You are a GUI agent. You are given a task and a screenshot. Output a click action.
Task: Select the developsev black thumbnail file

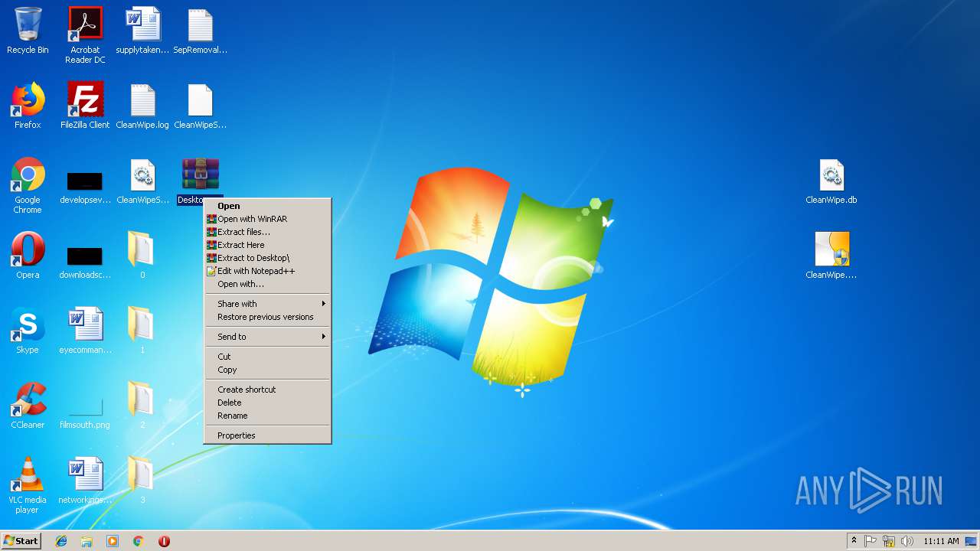[85, 185]
